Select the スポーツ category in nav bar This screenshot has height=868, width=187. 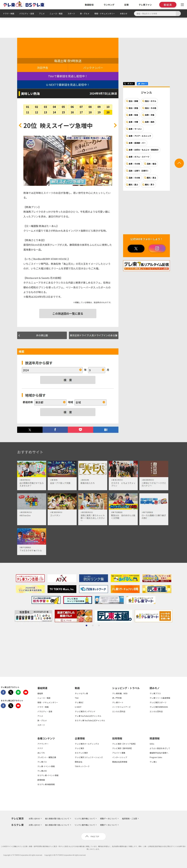click(71, 14)
